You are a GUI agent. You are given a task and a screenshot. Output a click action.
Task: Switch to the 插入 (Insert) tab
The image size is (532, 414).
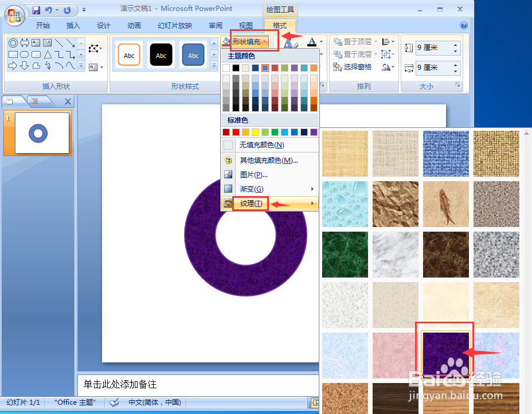(x=73, y=25)
